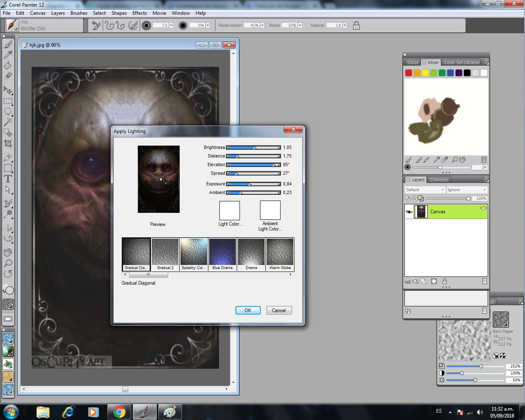
Task: Select the Rectangular Selection tool
Action: click(8, 101)
